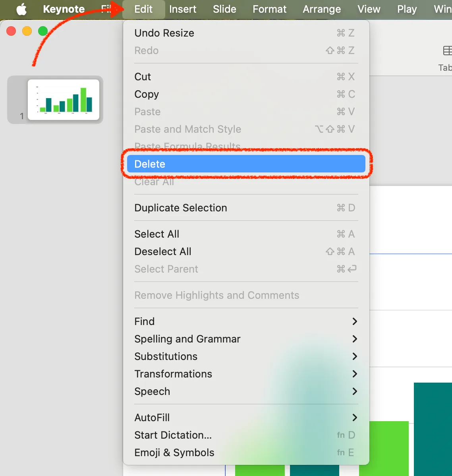Screen dimensions: 452x476
Task: Expand the Find submenu
Action: [x=246, y=321]
